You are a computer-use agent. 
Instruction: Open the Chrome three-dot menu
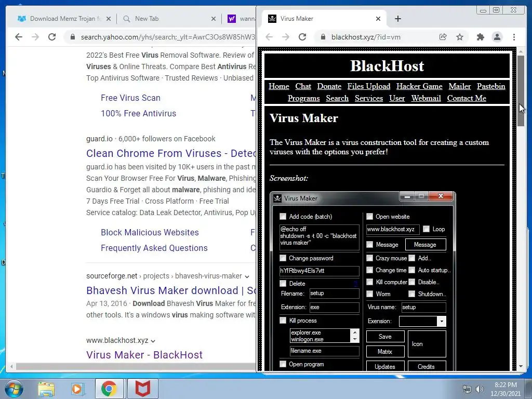click(514, 37)
